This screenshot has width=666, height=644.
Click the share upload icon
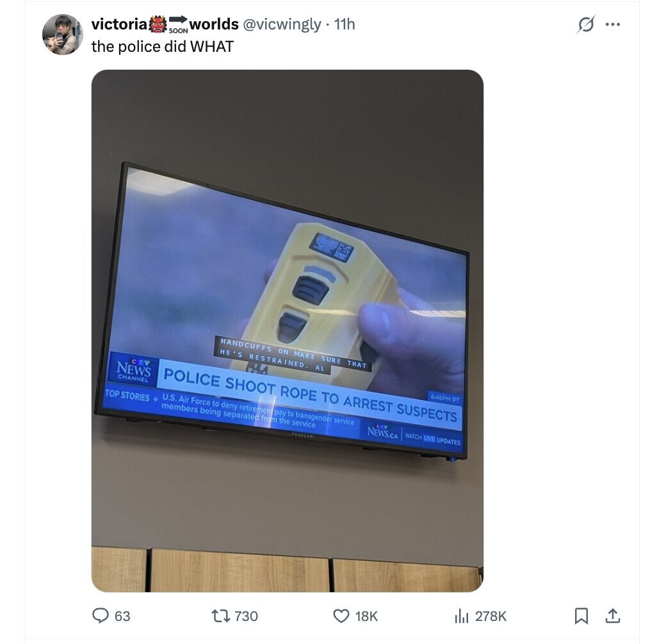[x=612, y=616]
